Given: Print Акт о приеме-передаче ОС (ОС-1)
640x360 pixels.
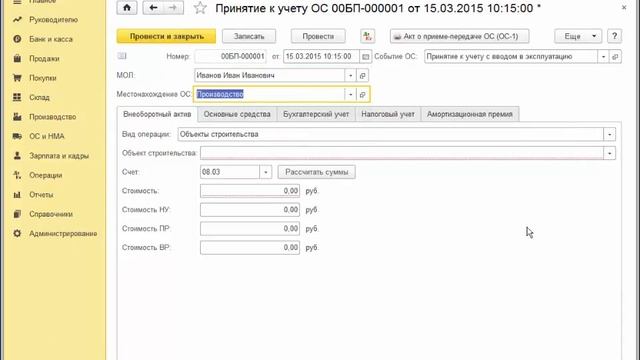Looking at the screenshot, I should point(460,36).
